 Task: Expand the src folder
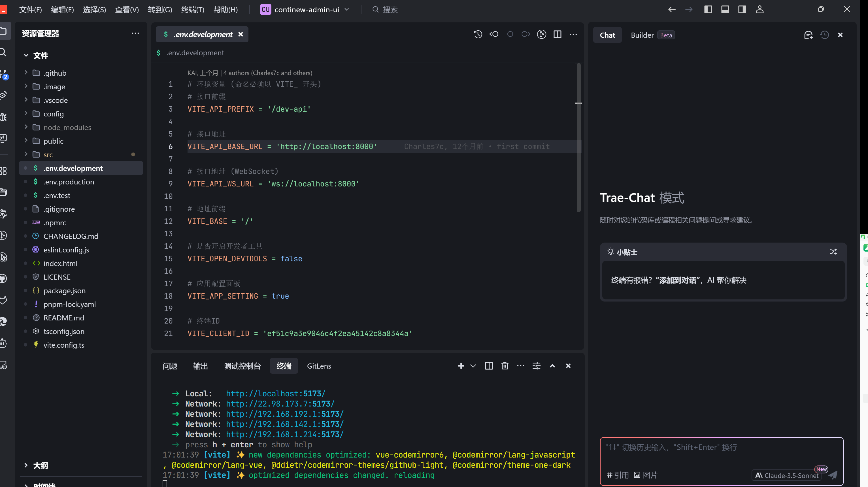tap(26, 154)
